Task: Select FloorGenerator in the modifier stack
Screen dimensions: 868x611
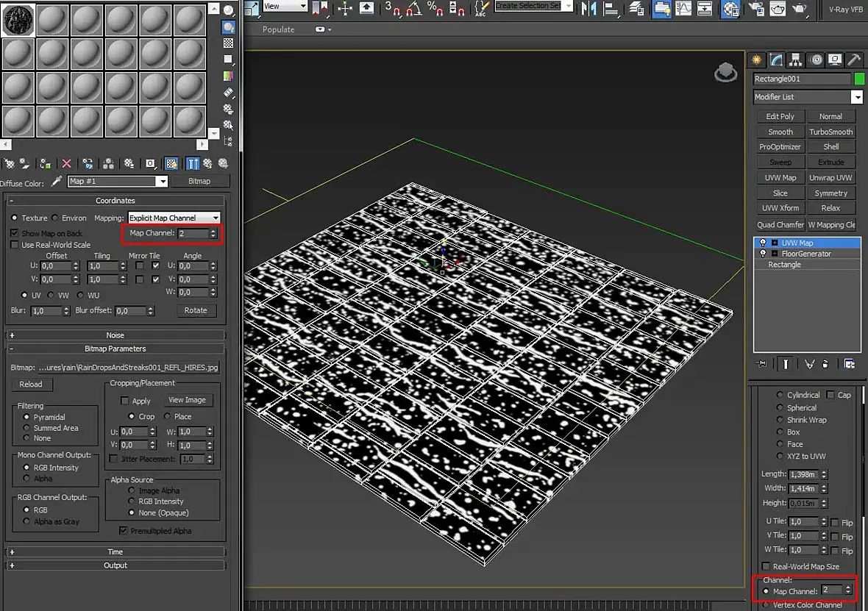Action: coord(806,254)
